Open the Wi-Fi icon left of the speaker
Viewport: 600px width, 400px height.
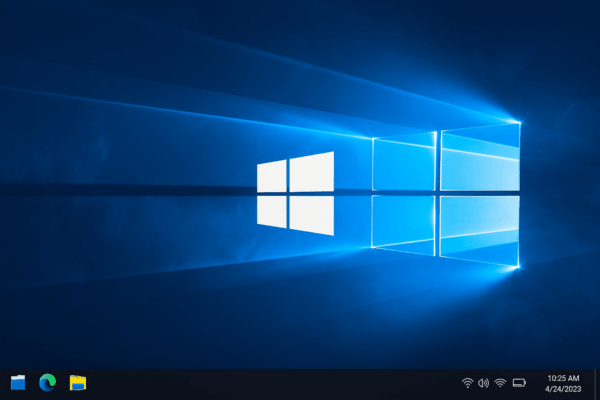point(467,383)
